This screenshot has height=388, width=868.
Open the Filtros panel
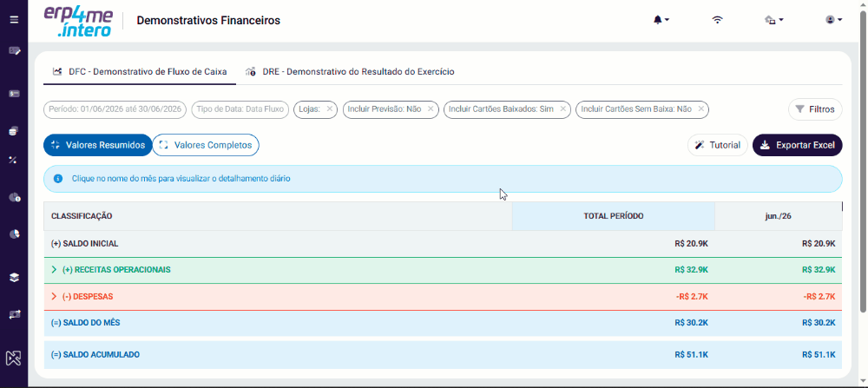[815, 109]
